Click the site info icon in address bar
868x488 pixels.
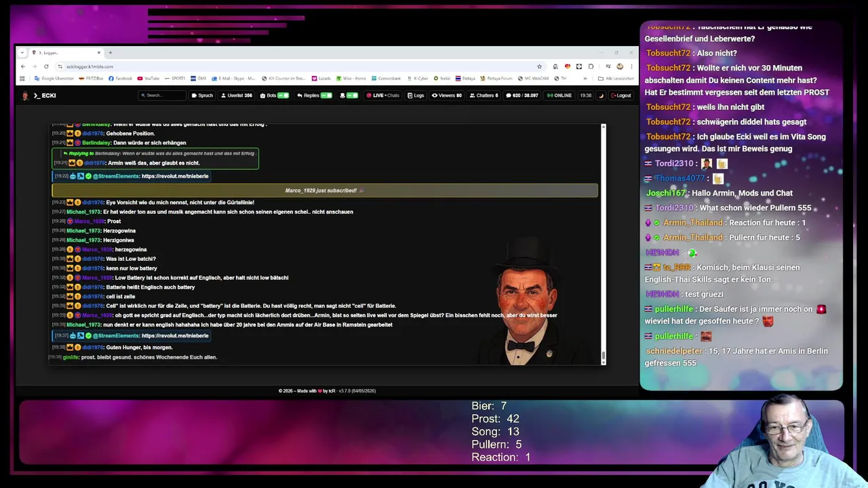click(60, 66)
